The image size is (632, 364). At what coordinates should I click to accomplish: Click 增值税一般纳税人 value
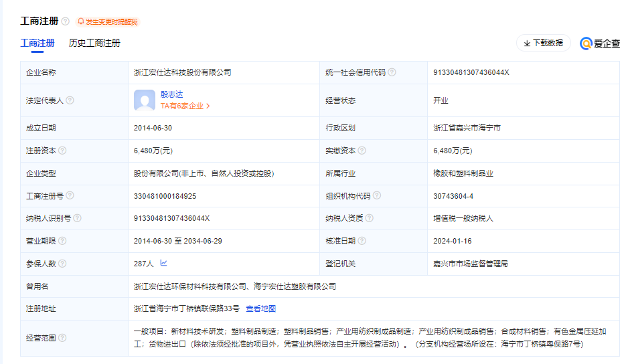click(x=463, y=219)
